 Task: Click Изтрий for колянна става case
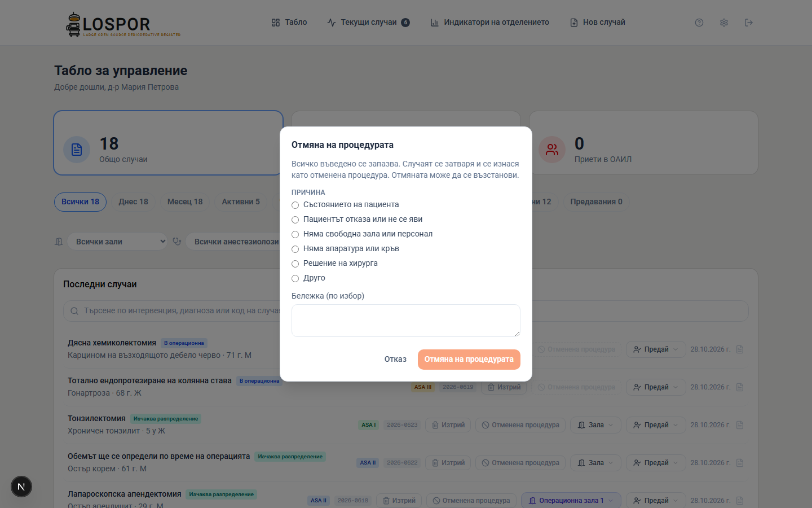click(504, 387)
